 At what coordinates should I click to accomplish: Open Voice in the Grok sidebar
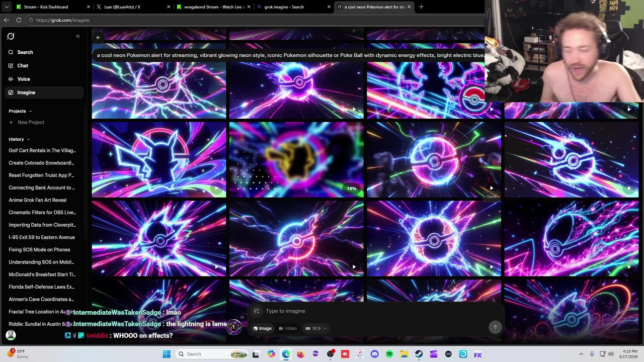click(x=44, y=79)
